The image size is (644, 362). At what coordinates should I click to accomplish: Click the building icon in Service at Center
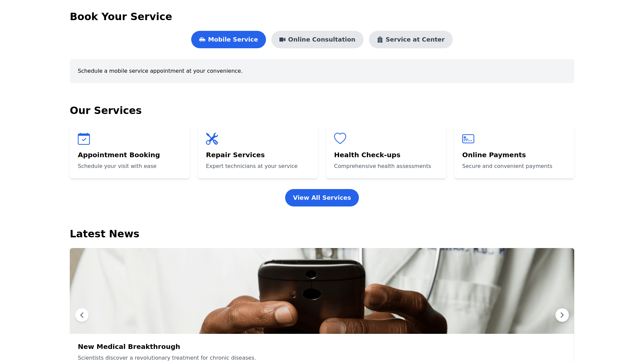click(380, 40)
